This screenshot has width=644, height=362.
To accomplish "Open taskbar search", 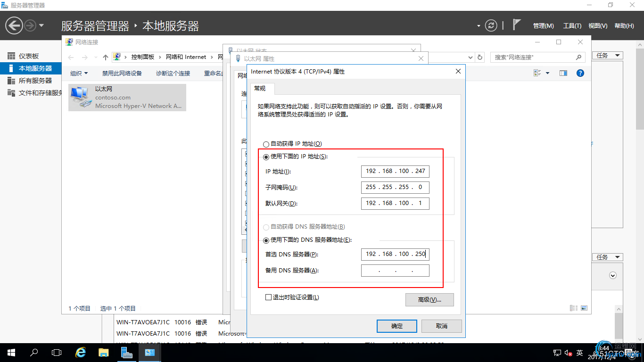I will point(34,353).
